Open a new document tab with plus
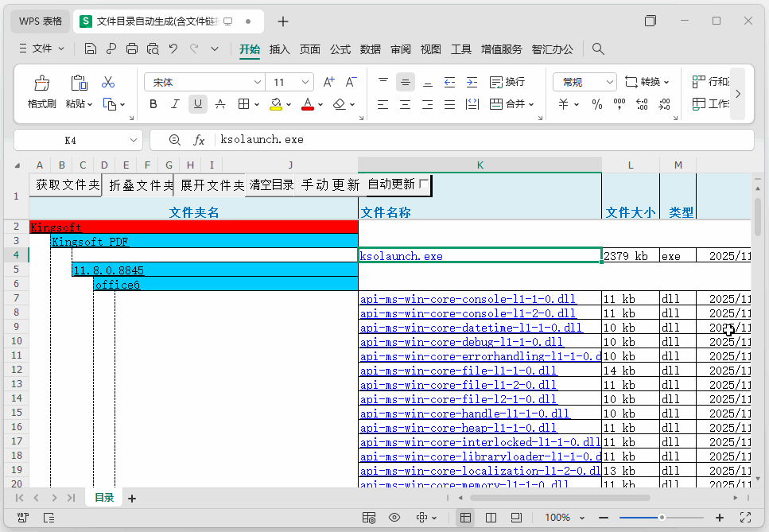 point(283,21)
